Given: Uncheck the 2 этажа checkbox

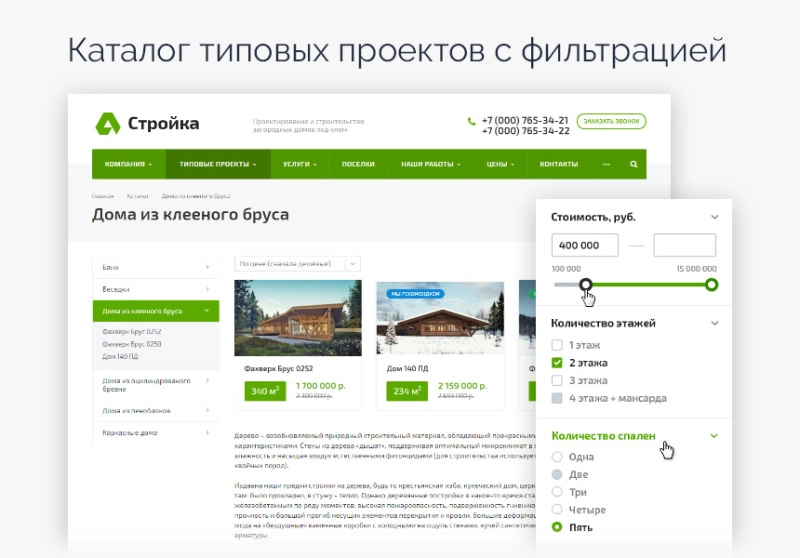Looking at the screenshot, I should pos(558,363).
